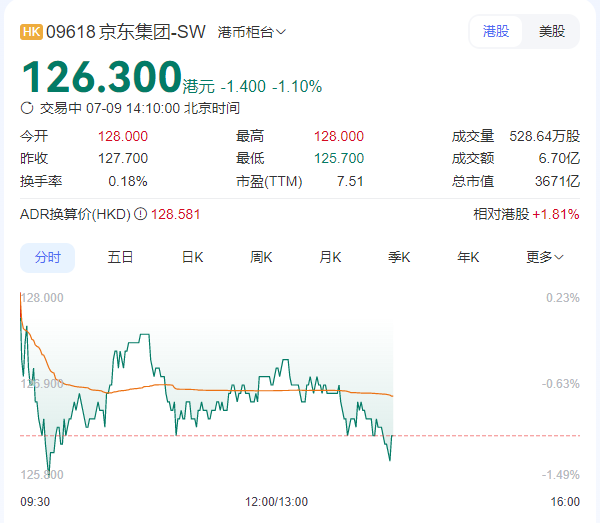Click the 市盈(TTM) label

pos(269,181)
